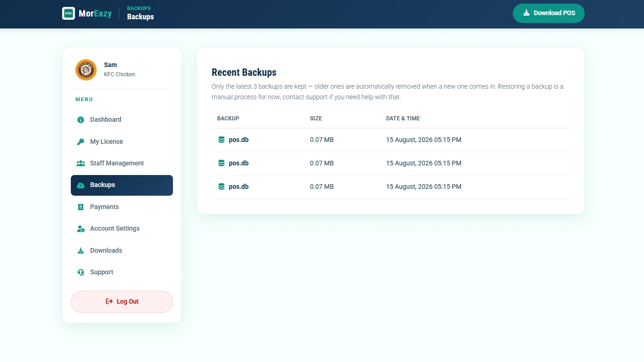
Task: Click the Backups title in header
Action: [140, 17]
